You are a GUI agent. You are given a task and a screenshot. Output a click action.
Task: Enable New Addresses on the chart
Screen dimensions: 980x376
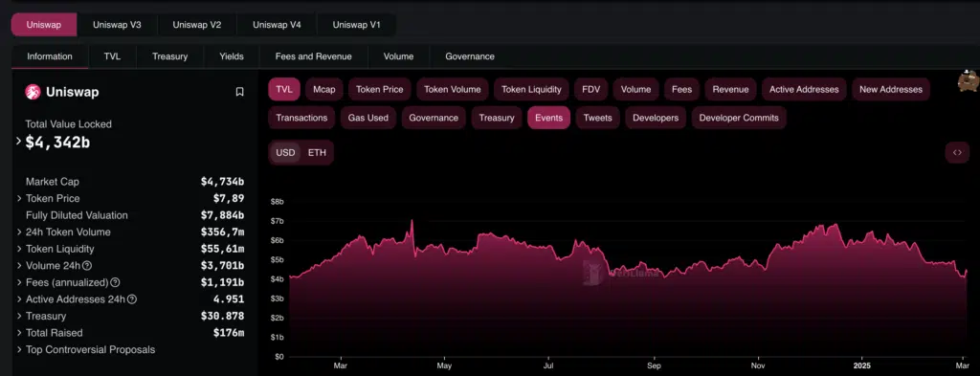point(891,89)
